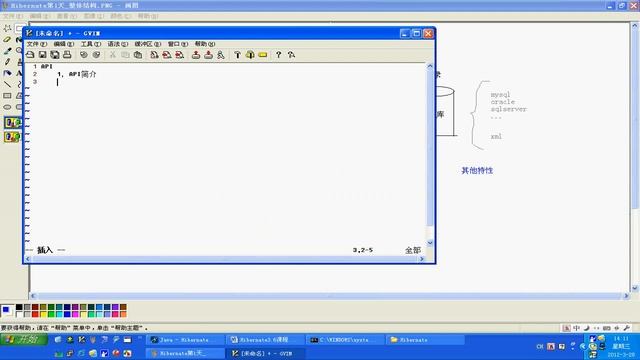This screenshot has height=360, width=640.
Task: Click the Windows 开始 Start button
Action: click(x=24, y=340)
